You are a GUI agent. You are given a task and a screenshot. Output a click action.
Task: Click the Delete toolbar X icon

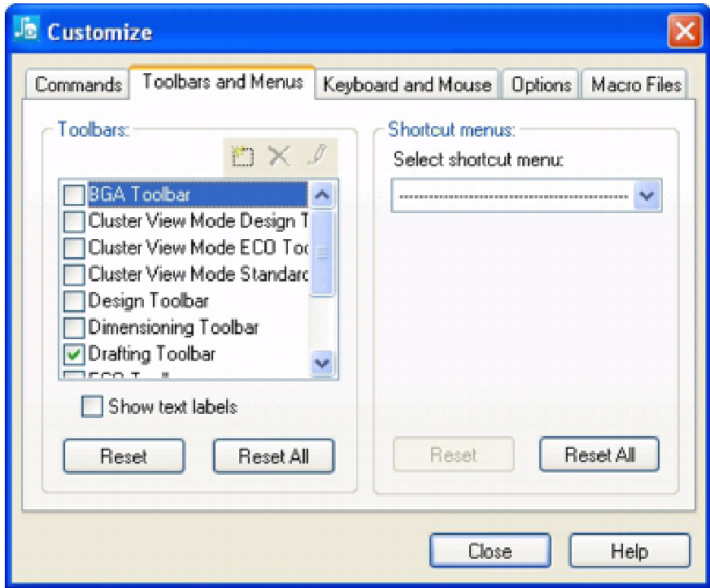click(x=279, y=158)
